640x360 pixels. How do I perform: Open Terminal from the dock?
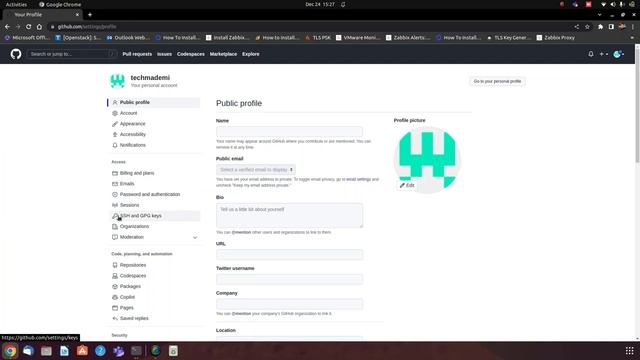coord(136,351)
